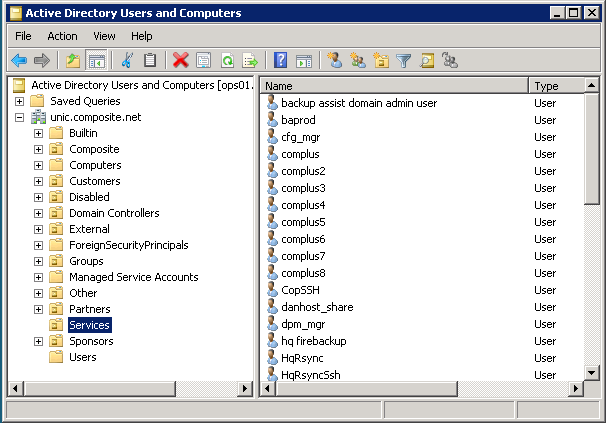
Task: Go up one level via folder icon
Action: [73, 61]
